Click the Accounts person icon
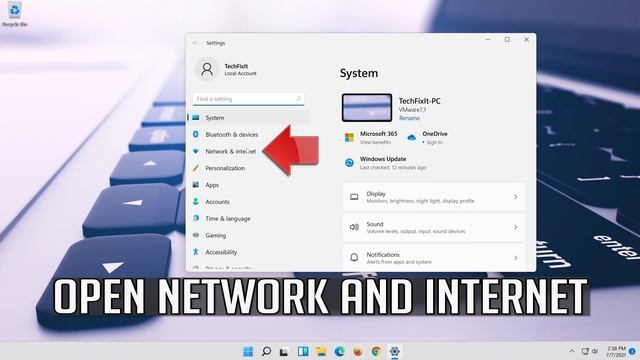This screenshot has width=640, height=360. (196, 201)
